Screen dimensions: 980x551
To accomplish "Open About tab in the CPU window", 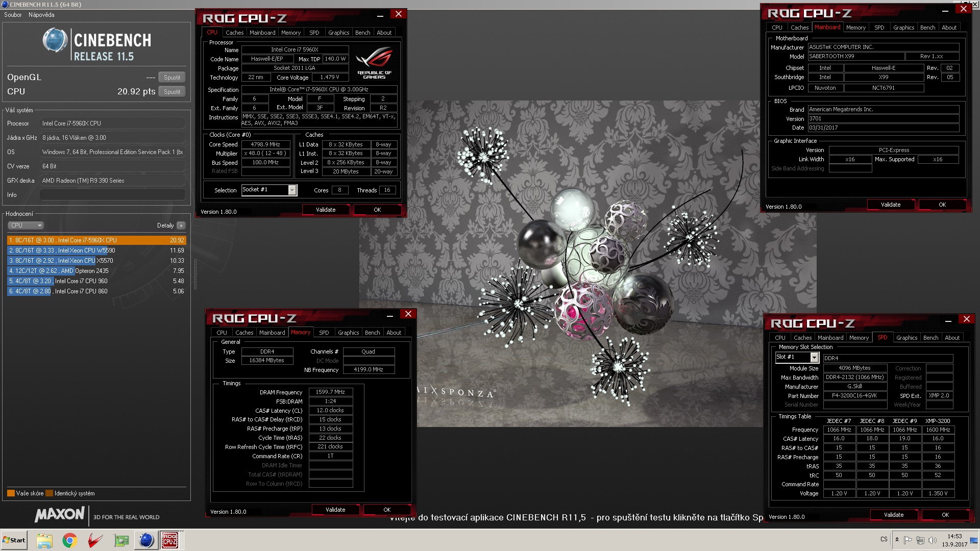I will tap(384, 33).
